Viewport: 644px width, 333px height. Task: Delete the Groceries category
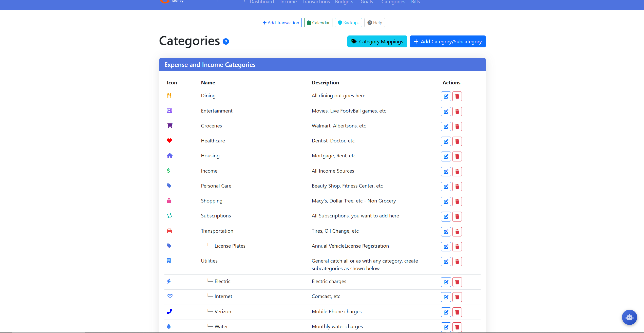pyautogui.click(x=457, y=126)
